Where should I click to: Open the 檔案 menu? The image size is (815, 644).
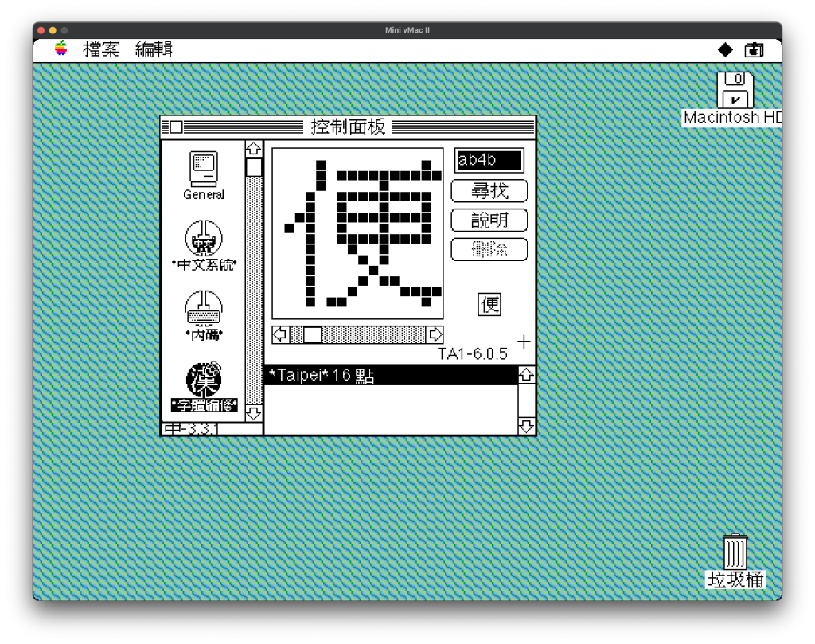click(x=101, y=49)
